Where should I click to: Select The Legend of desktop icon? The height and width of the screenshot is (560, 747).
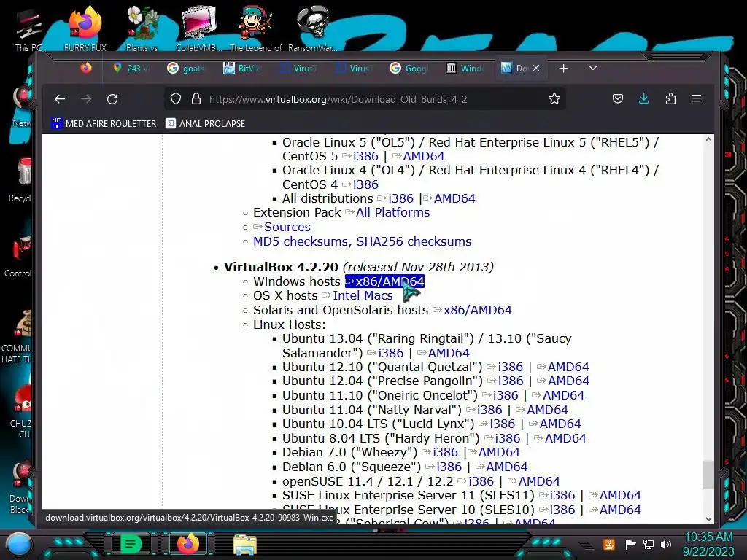tap(256, 28)
